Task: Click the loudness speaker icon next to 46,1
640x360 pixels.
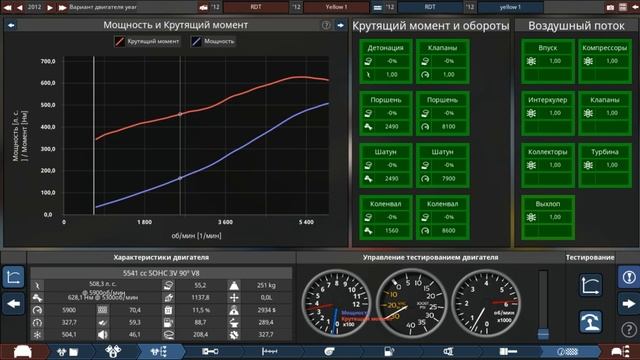Action: click(x=102, y=335)
